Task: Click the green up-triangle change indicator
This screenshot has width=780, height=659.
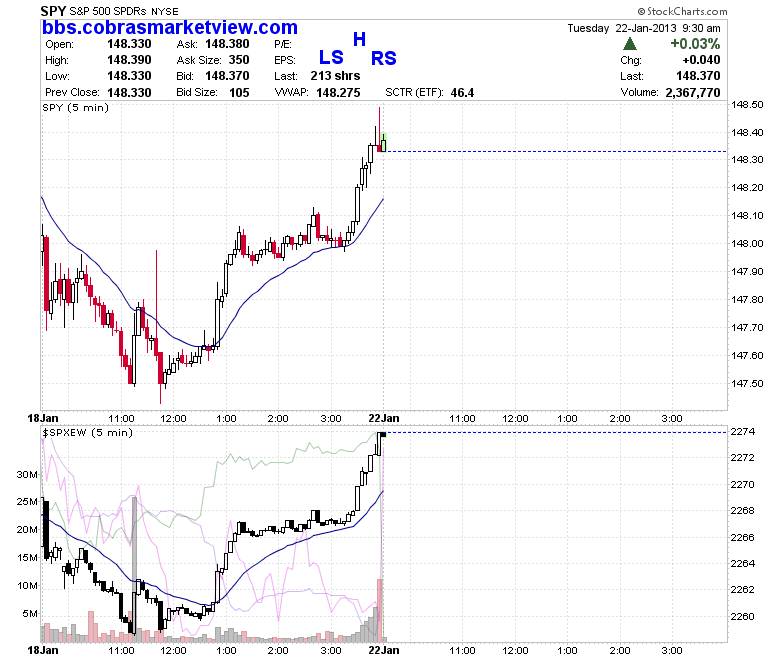Action: coord(630,44)
